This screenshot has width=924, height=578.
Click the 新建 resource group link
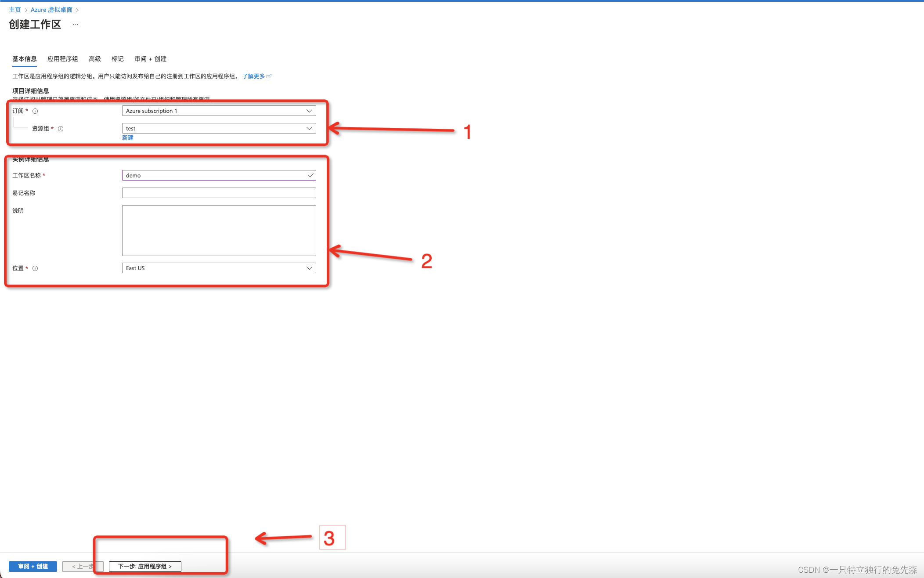click(x=127, y=137)
